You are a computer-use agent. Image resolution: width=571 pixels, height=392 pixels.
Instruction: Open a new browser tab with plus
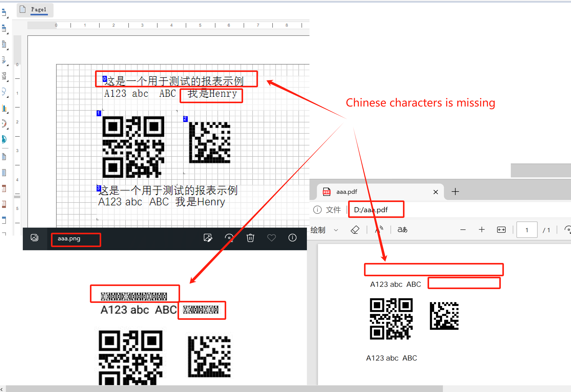[455, 192]
